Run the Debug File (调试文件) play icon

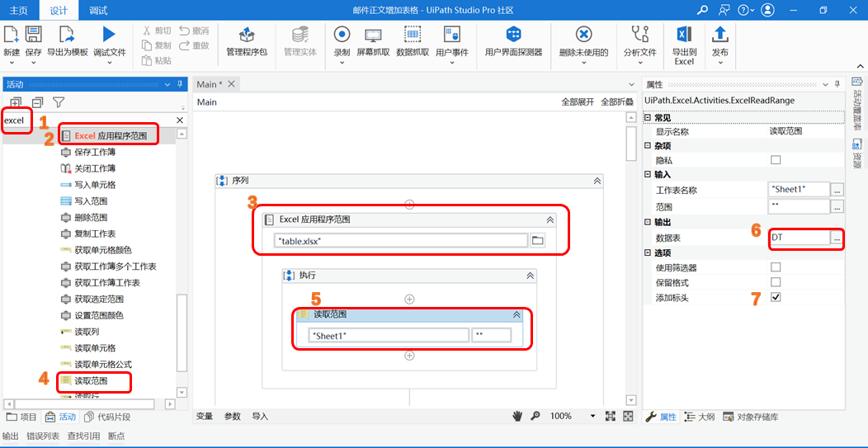pos(109,35)
